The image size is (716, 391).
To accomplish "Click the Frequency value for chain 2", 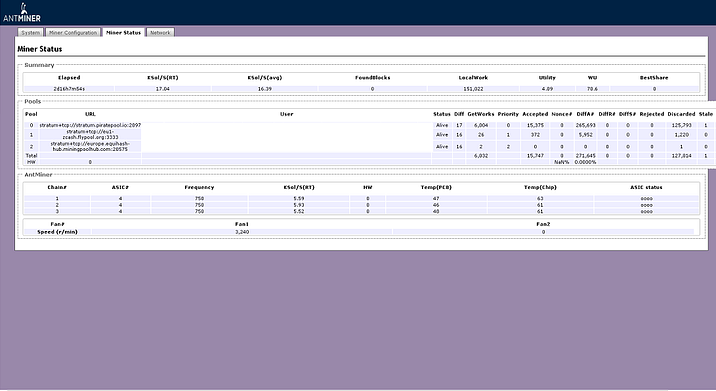I will pyautogui.click(x=199, y=205).
